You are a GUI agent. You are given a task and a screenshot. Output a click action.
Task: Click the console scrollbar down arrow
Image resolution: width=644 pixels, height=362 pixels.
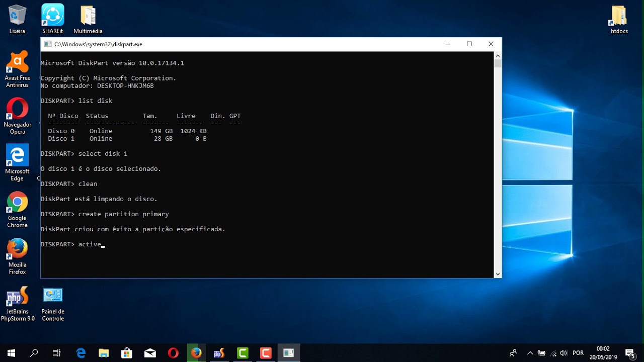pos(498,274)
